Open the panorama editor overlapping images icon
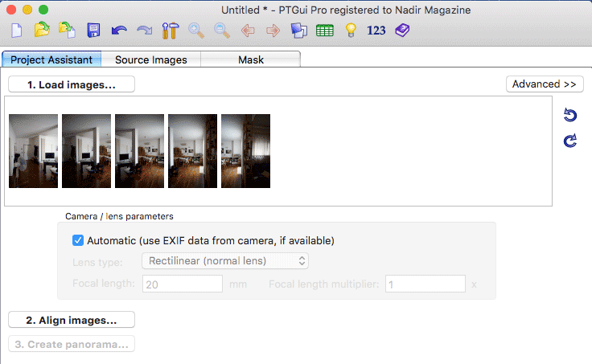 tap(298, 31)
